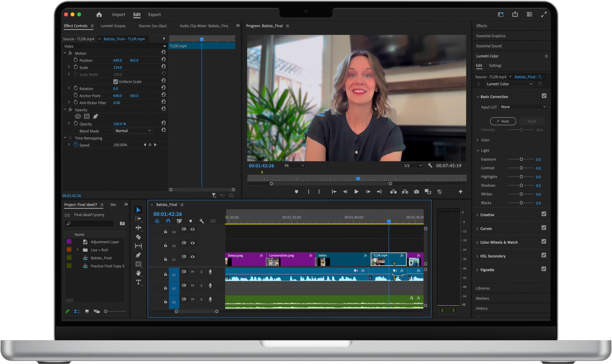612x364 pixels.
Task: Go to Out point
Action: click(379, 192)
